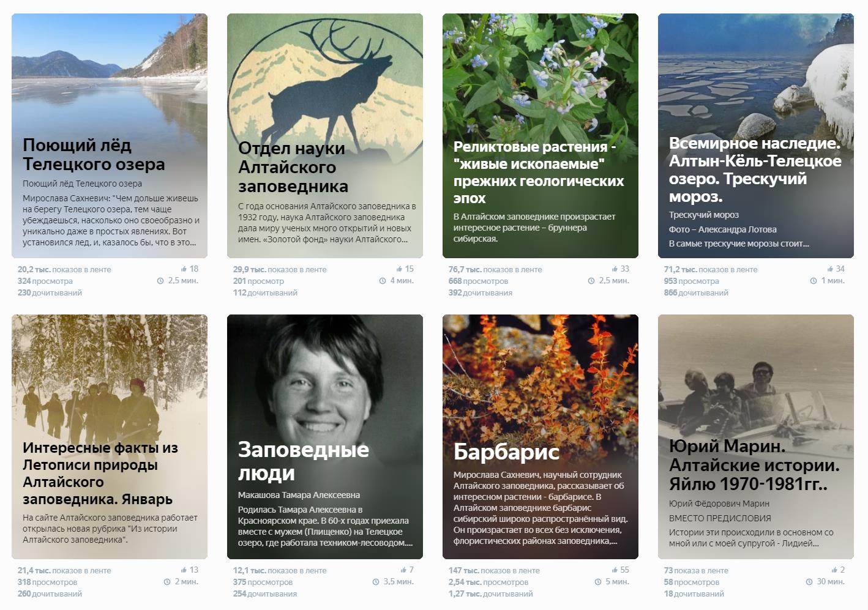Open the Отдел науки Алтайского заповедника card
The image size is (868, 610).
pos(325,136)
